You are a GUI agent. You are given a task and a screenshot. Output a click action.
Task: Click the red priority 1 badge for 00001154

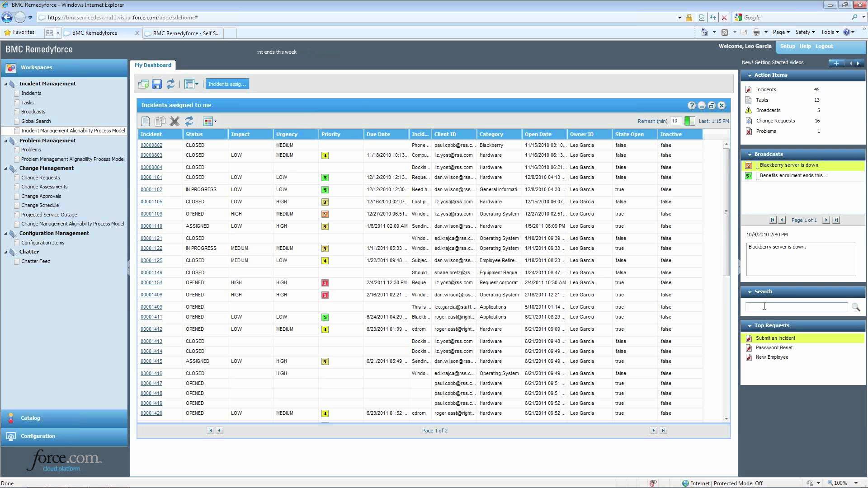(x=325, y=283)
